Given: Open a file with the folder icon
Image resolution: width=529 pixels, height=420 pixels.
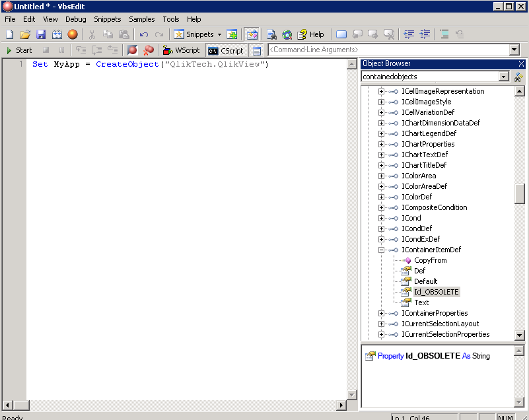Looking at the screenshot, I should click(x=25, y=34).
